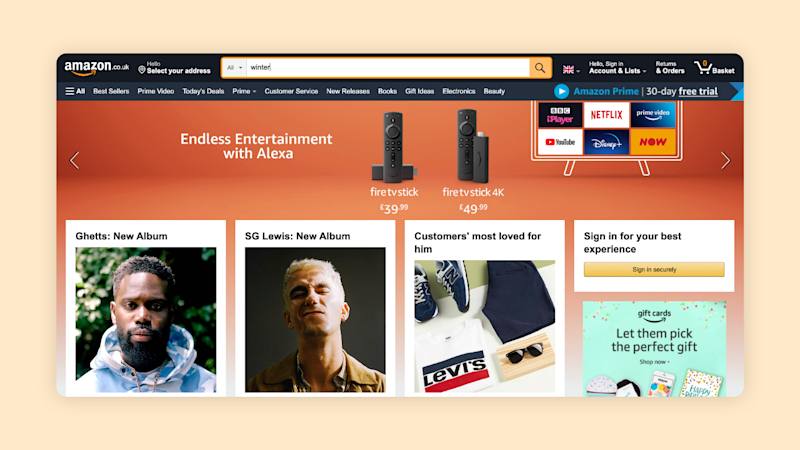Expand the Prime dropdown in navigation bar

(244, 91)
